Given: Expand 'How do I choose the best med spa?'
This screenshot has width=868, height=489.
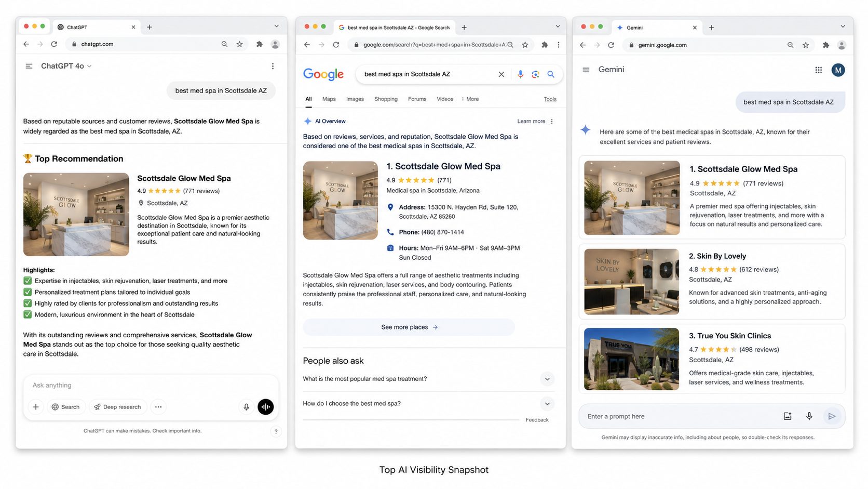Looking at the screenshot, I should click(547, 404).
